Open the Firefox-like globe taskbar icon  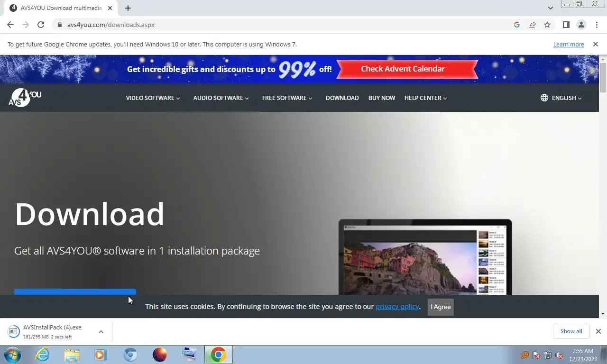160,355
